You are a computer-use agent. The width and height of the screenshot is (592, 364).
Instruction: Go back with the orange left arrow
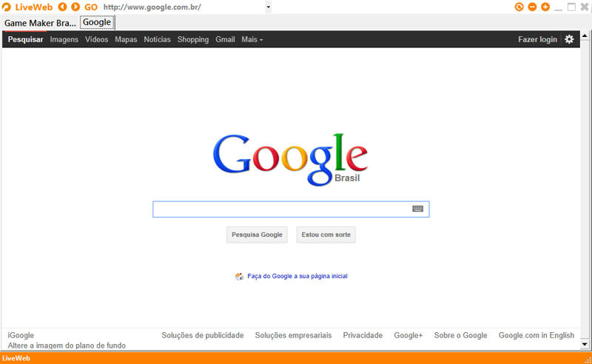point(63,7)
